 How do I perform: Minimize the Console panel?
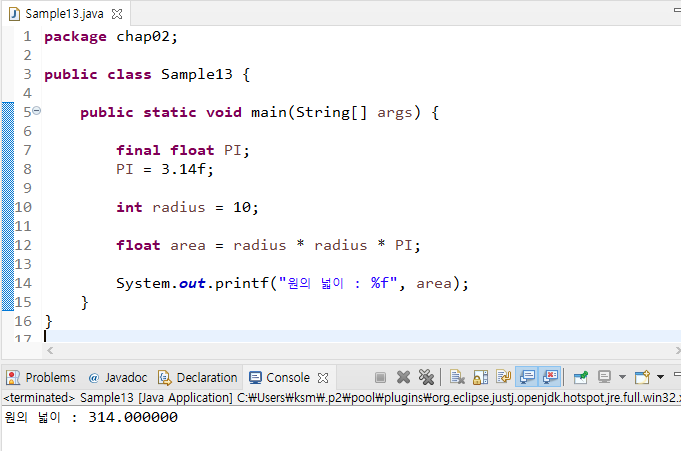[677, 374]
